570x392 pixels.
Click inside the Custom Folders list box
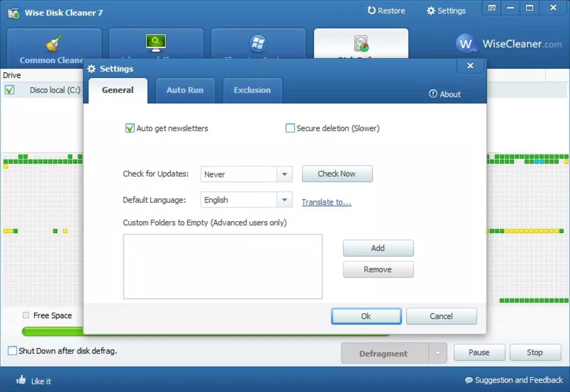click(x=223, y=266)
